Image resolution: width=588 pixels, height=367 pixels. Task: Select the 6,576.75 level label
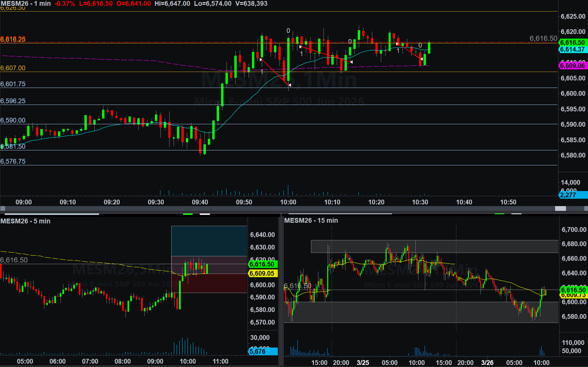pos(13,161)
